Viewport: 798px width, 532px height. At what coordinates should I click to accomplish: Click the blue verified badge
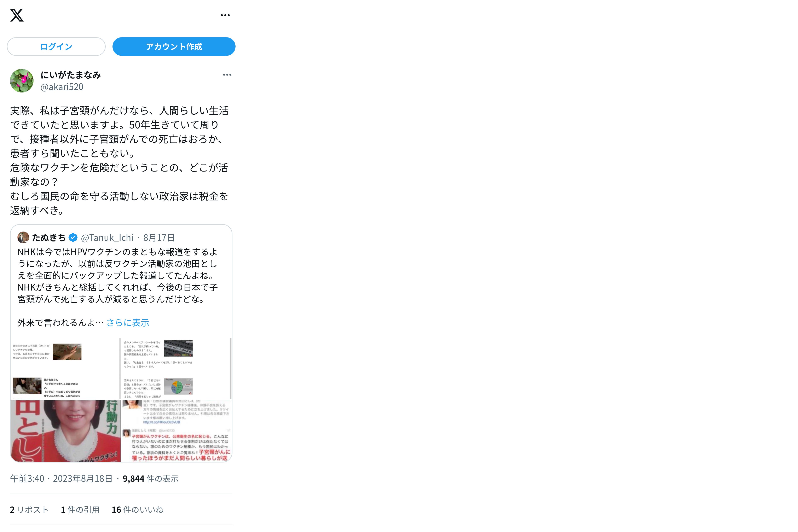[73, 238]
